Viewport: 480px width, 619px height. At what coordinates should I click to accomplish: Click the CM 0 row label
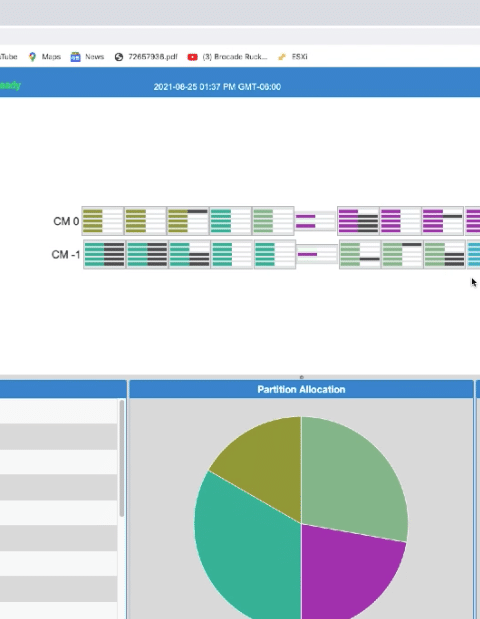66,221
